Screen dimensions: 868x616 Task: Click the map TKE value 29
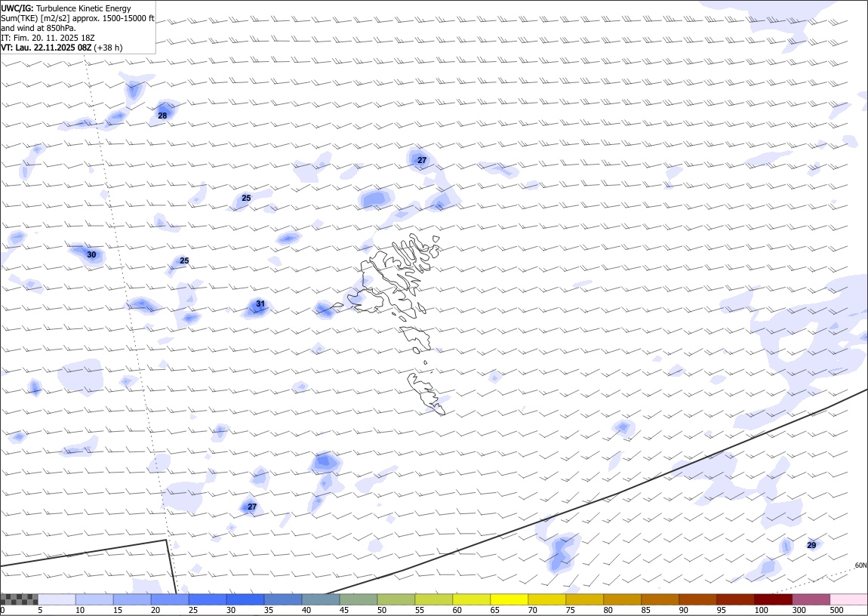click(x=811, y=545)
